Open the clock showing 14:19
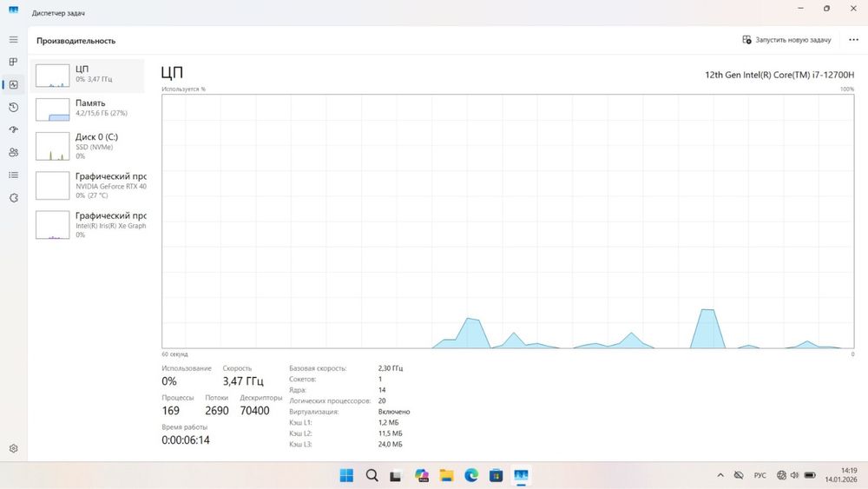 tap(841, 475)
